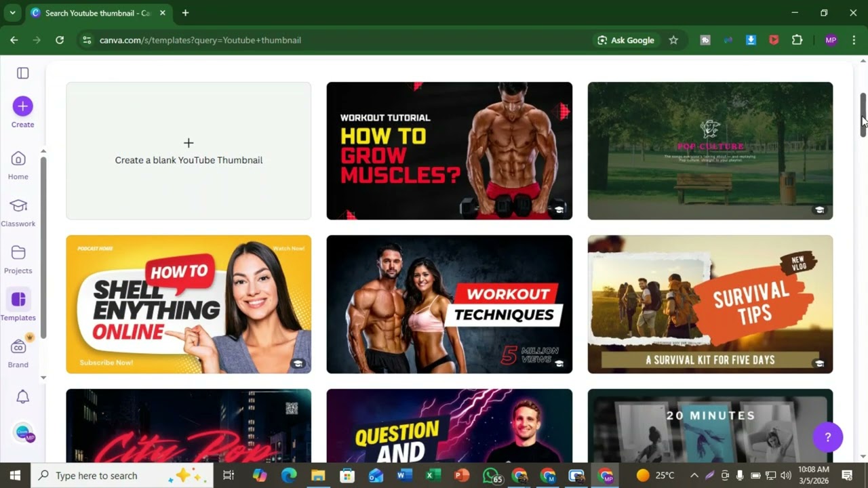The width and height of the screenshot is (868, 488).
Task: Click the browser forward arrow
Action: coord(37,40)
